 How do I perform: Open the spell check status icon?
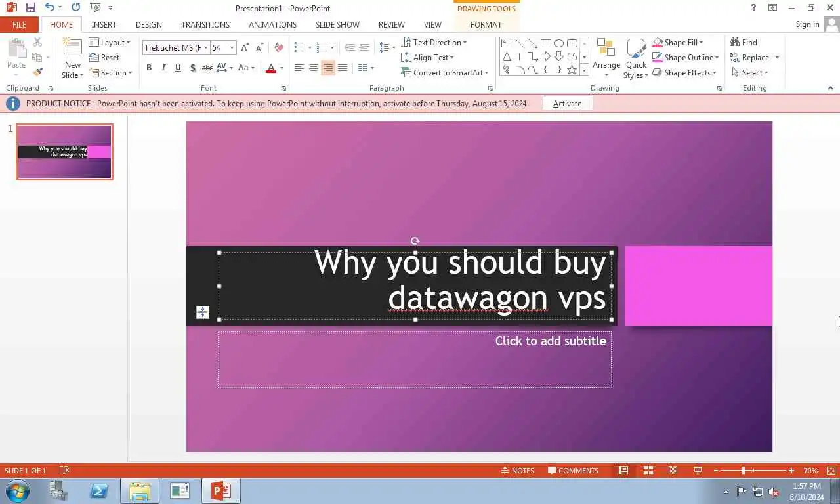[64, 471]
